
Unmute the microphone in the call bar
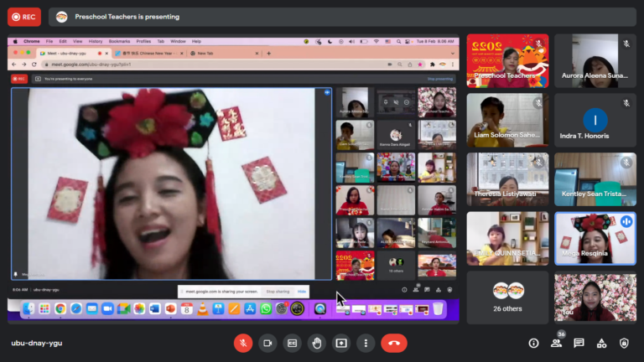point(243,343)
